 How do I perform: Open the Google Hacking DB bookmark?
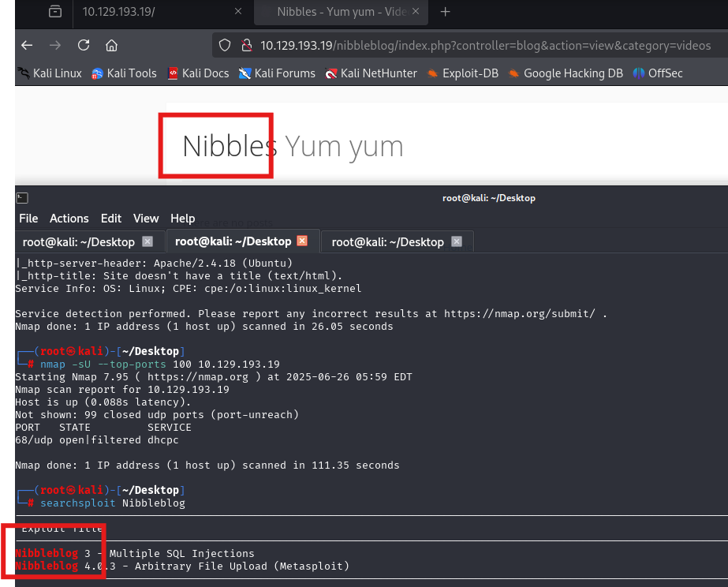click(x=566, y=73)
